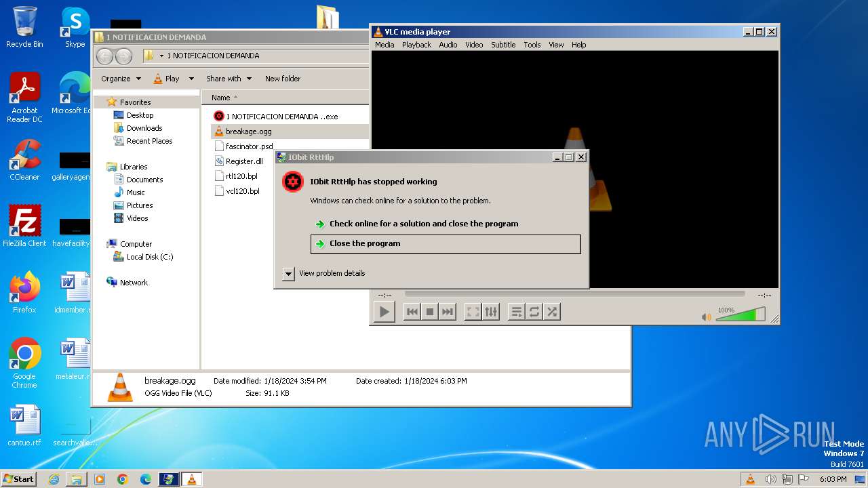Click Explorer Forward navigation button
Viewport: 868px width, 488px height.
[123, 56]
